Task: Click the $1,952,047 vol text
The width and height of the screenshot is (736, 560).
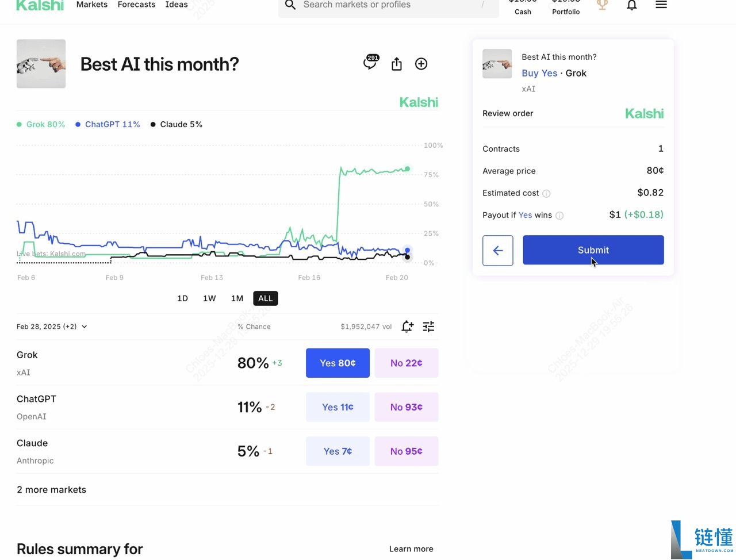Action: (366, 327)
